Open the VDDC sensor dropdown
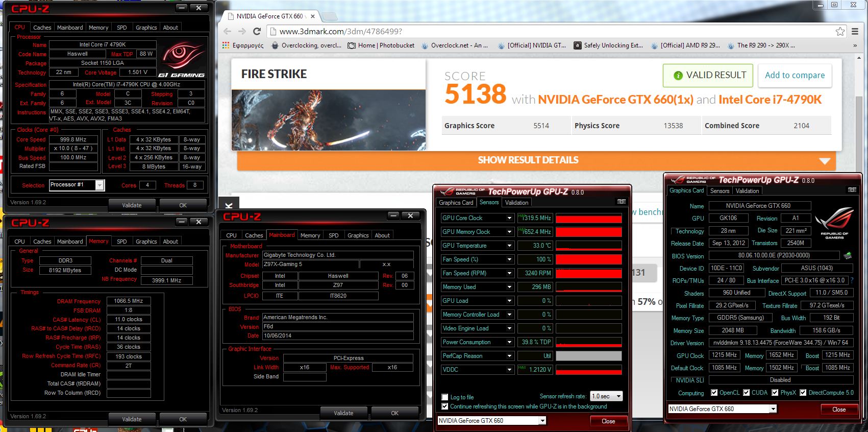This screenshot has height=432, width=868. click(509, 370)
